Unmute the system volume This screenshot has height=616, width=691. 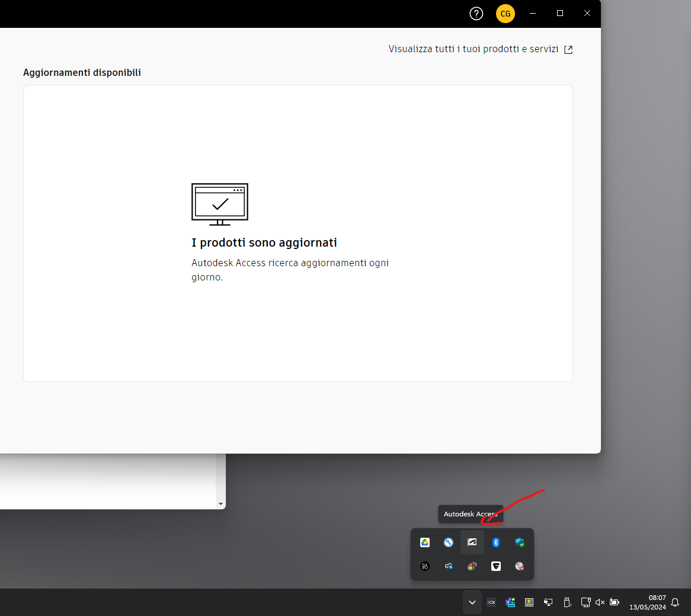(600, 602)
